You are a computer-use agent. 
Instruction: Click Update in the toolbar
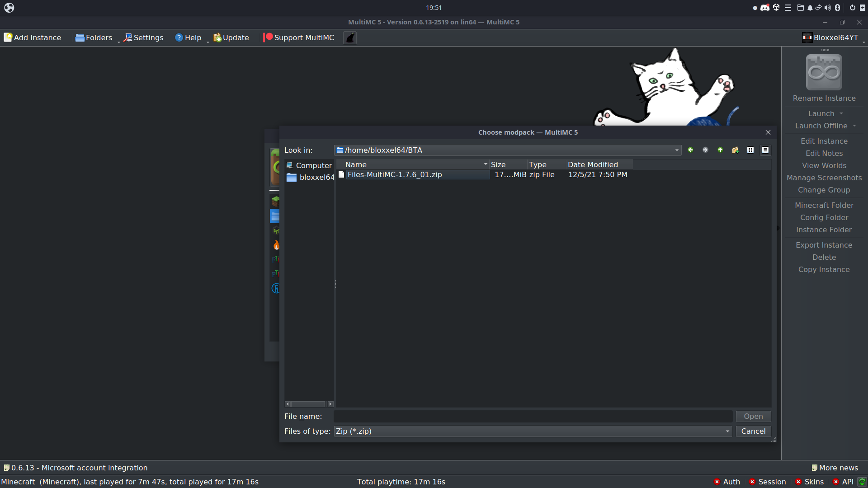tap(231, 38)
